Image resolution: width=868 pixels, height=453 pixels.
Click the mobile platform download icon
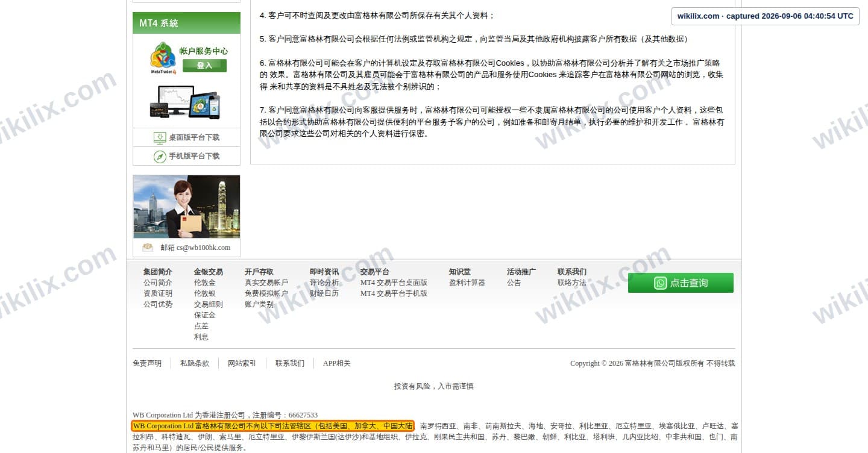pos(160,157)
